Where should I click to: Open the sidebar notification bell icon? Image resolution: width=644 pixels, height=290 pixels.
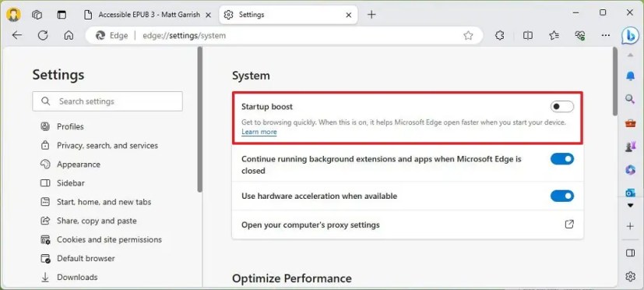630,76
